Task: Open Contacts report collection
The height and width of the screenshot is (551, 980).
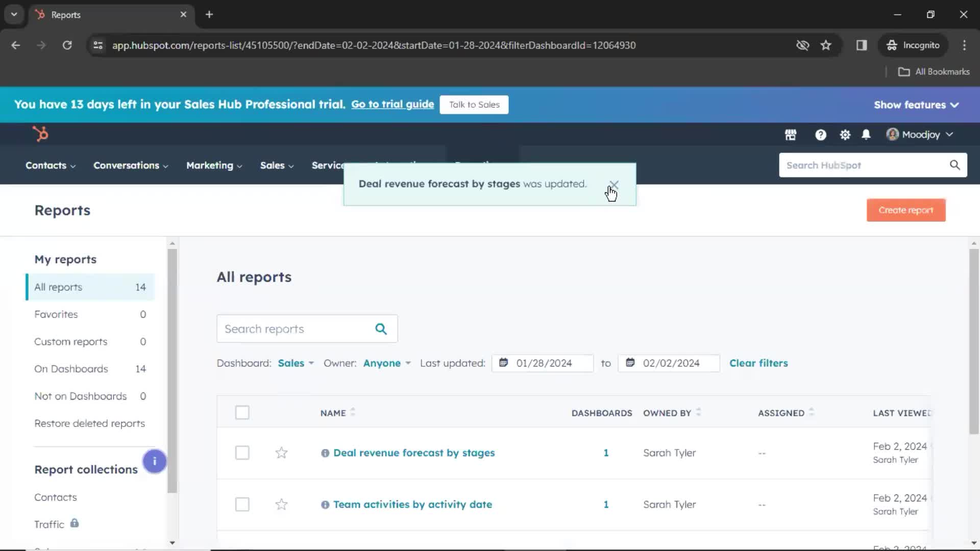Action: (56, 497)
